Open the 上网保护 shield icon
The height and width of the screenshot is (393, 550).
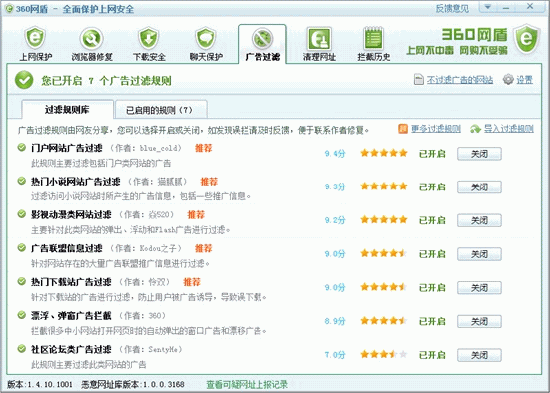pyautogui.click(x=35, y=38)
